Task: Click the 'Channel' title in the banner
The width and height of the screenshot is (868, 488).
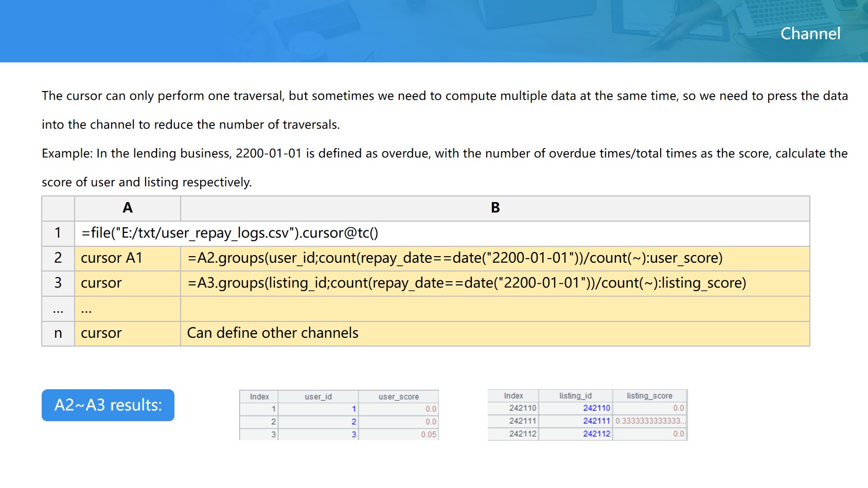Action: point(810,33)
